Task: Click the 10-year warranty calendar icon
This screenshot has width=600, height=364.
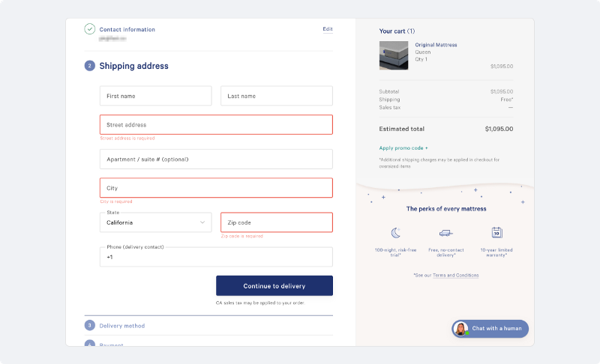Action: [496, 232]
